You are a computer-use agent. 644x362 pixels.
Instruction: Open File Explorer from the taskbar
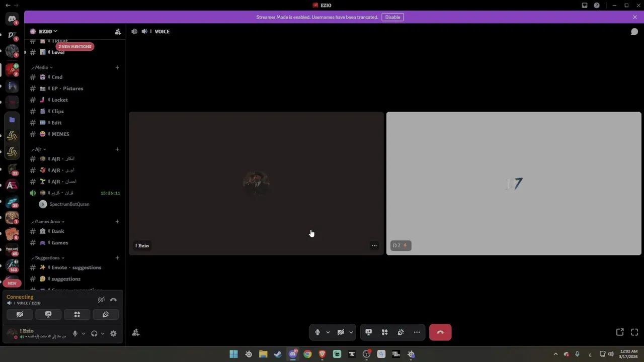click(x=263, y=354)
